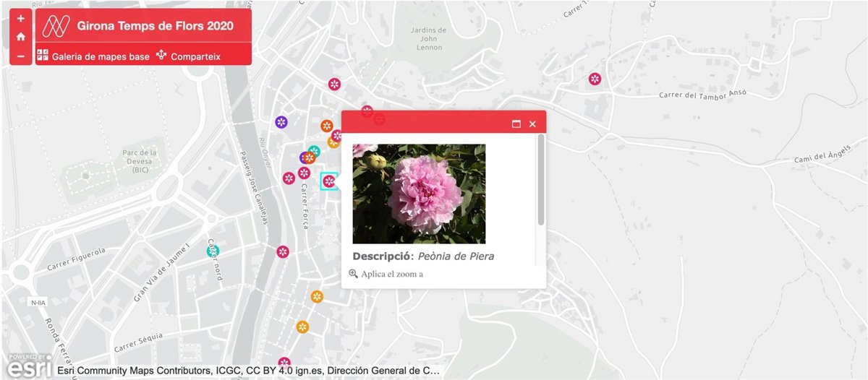
Task: Open the Comparteix share menu
Action: 188,56
